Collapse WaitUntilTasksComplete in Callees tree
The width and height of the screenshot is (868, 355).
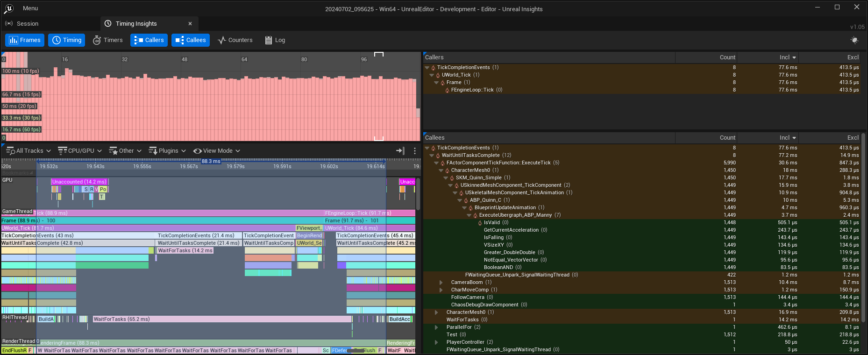point(432,156)
